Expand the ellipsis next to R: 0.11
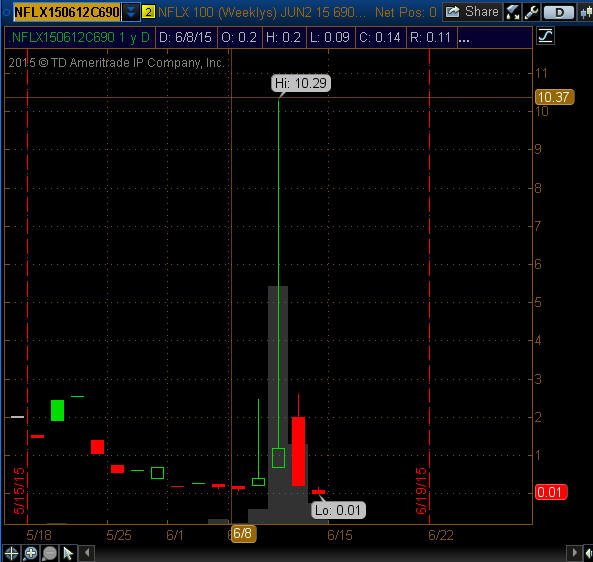This screenshot has height=562, width=593. point(464,37)
